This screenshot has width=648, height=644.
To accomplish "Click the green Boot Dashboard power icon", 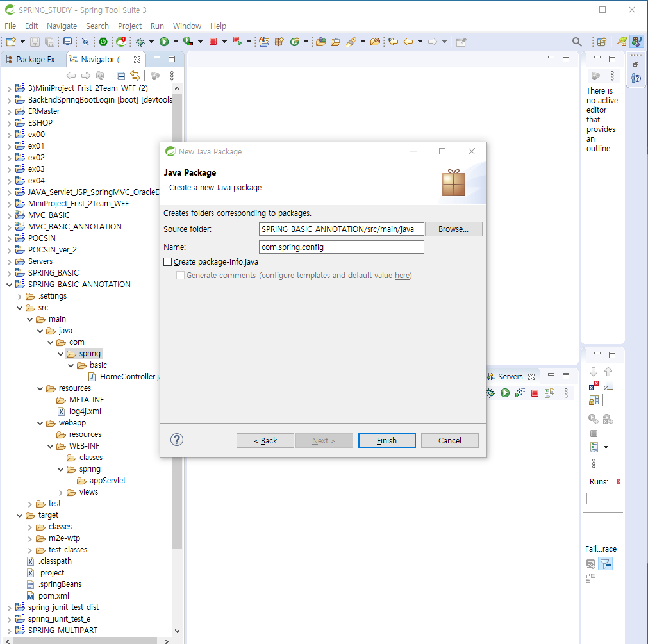I will point(103,42).
